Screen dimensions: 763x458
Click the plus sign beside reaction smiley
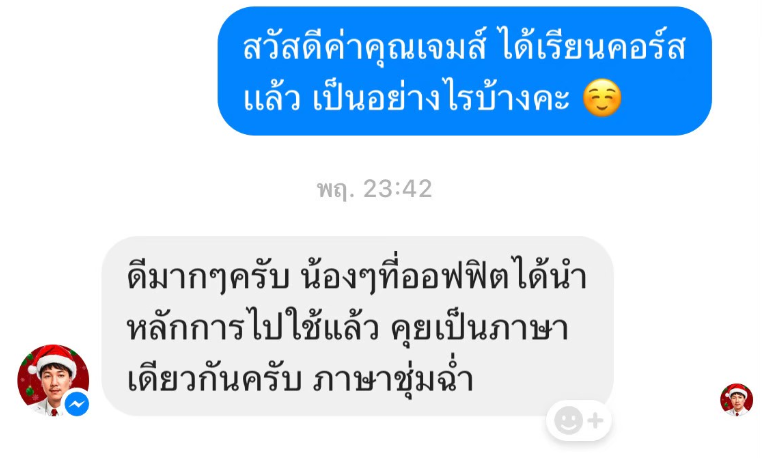pos(596,420)
